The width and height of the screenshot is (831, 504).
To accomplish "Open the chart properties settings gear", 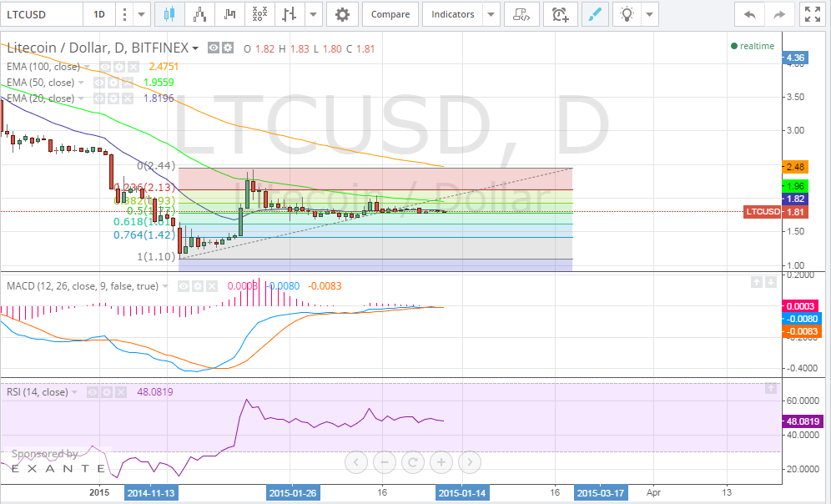I will (x=342, y=14).
